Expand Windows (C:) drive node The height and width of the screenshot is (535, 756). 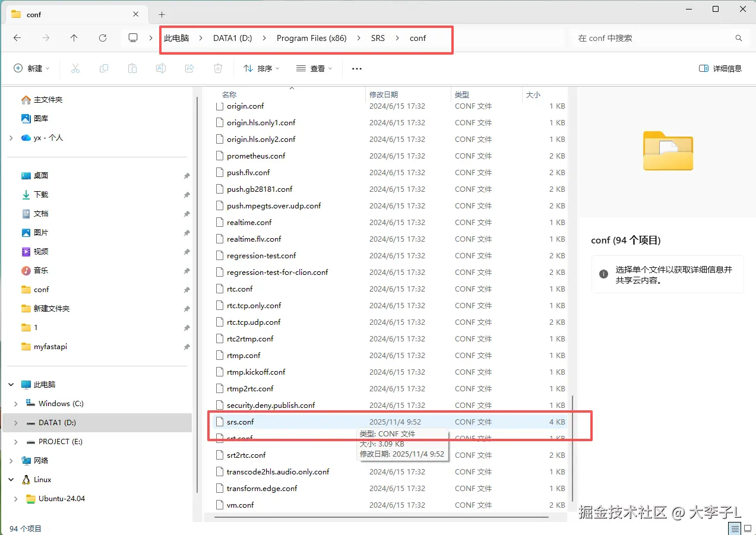[x=16, y=404]
